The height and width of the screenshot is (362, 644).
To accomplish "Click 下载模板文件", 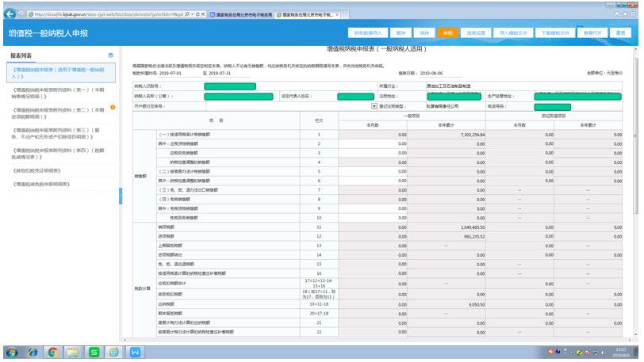I will pyautogui.click(x=555, y=32).
